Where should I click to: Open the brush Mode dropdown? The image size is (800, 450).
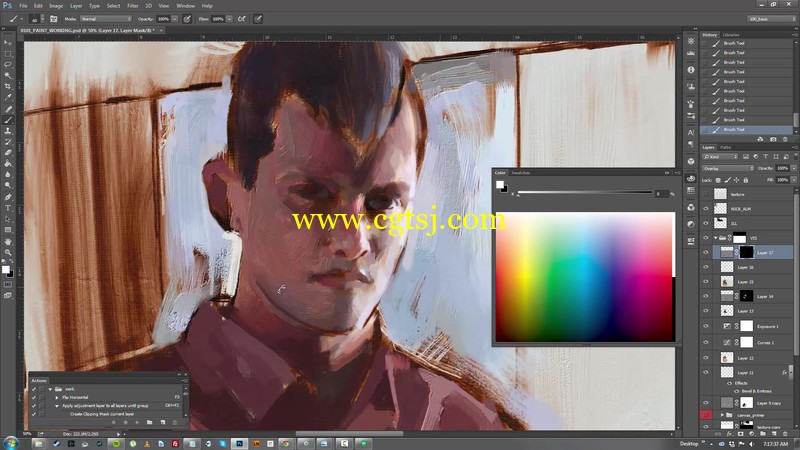106,19
